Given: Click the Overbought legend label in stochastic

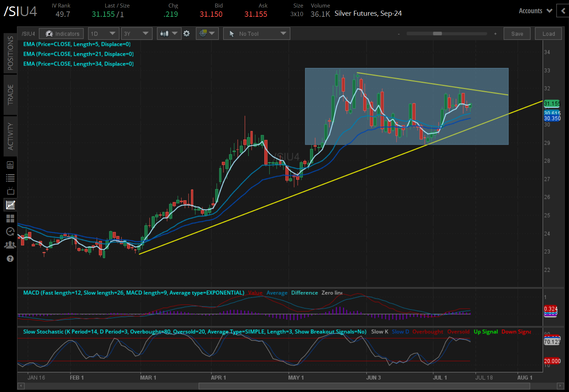Looking at the screenshot, I should click(x=428, y=332).
